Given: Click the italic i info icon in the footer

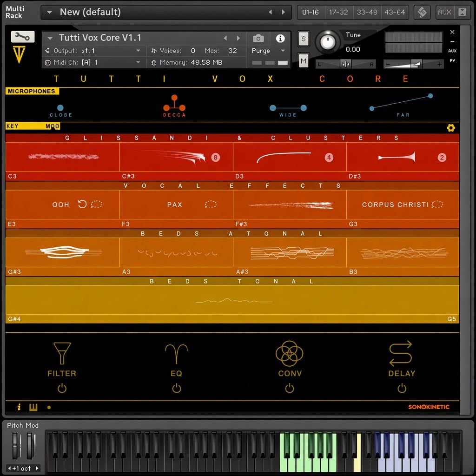Looking at the screenshot, I should [19, 407].
